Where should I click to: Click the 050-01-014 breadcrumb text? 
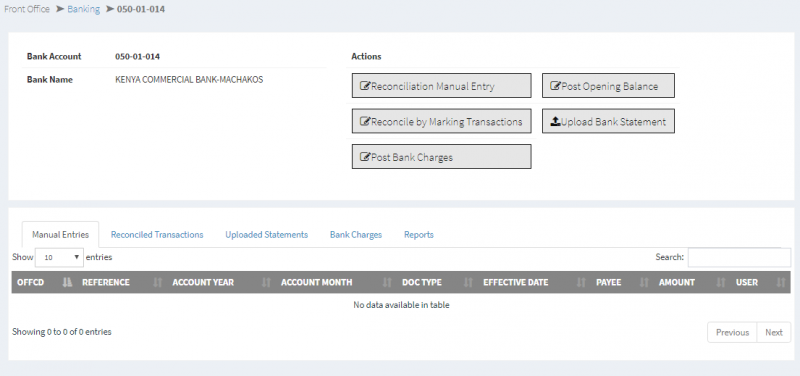pos(141,9)
